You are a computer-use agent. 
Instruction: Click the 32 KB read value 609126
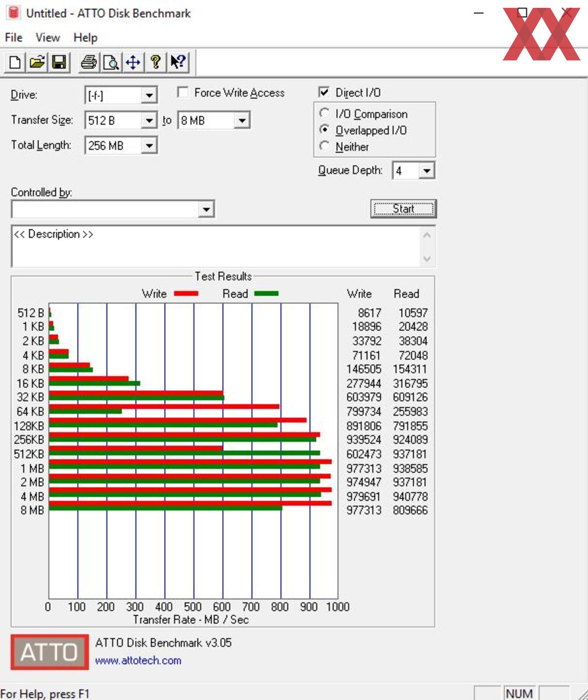tap(410, 397)
